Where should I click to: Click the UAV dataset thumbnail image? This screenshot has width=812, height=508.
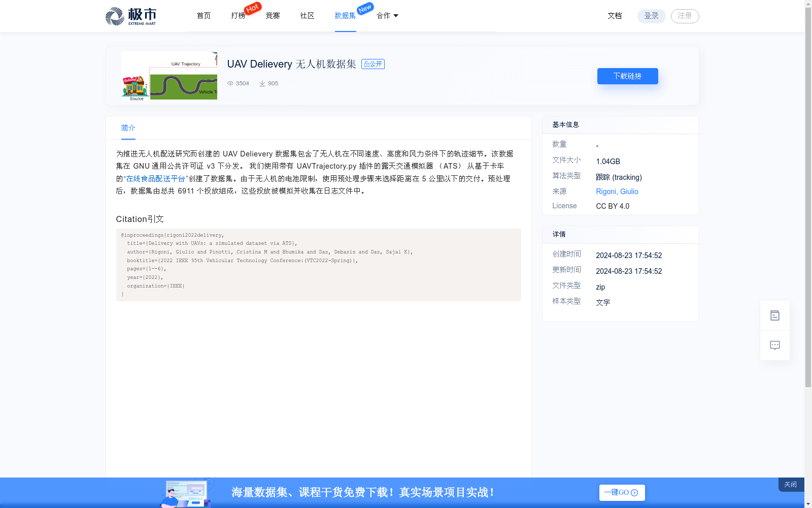tap(169, 76)
